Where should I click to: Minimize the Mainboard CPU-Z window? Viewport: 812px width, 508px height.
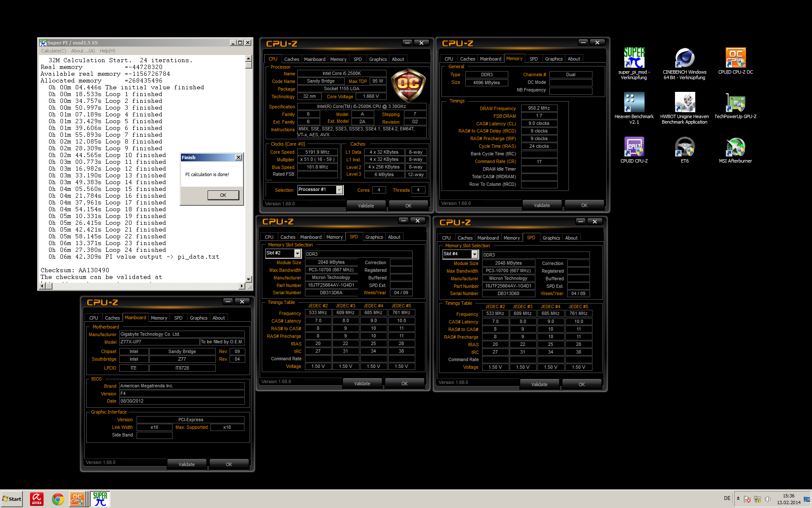tap(228, 301)
